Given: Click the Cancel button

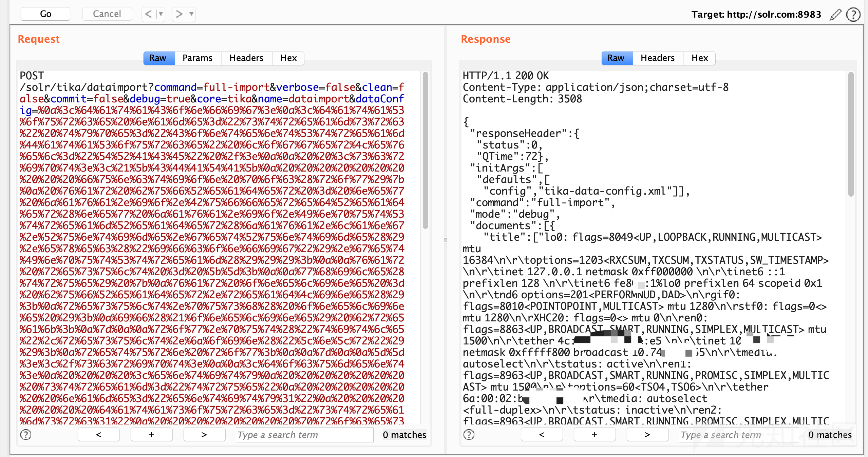Looking at the screenshot, I should tap(107, 14).
